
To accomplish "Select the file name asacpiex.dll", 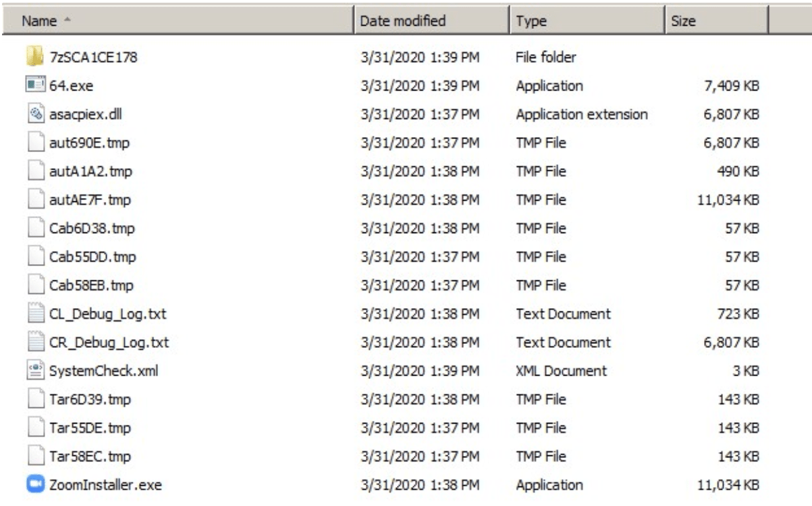I will point(85,114).
